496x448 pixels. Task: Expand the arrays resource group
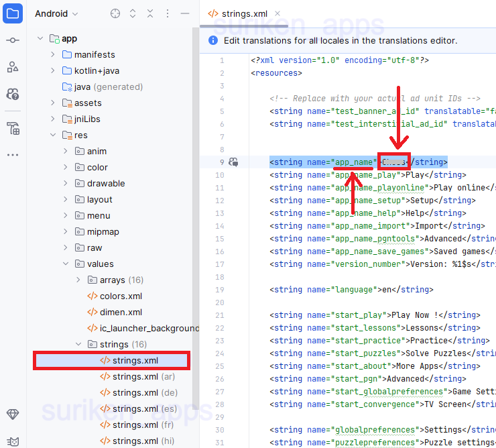(x=78, y=280)
